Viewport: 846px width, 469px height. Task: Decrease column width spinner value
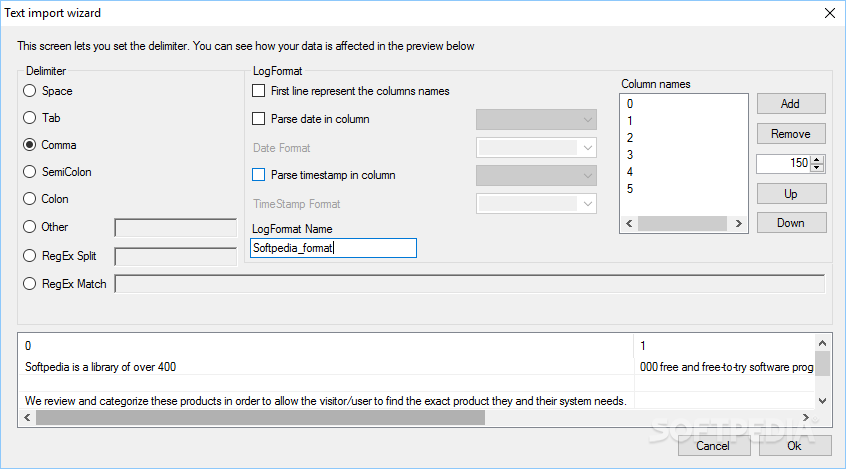click(x=817, y=167)
